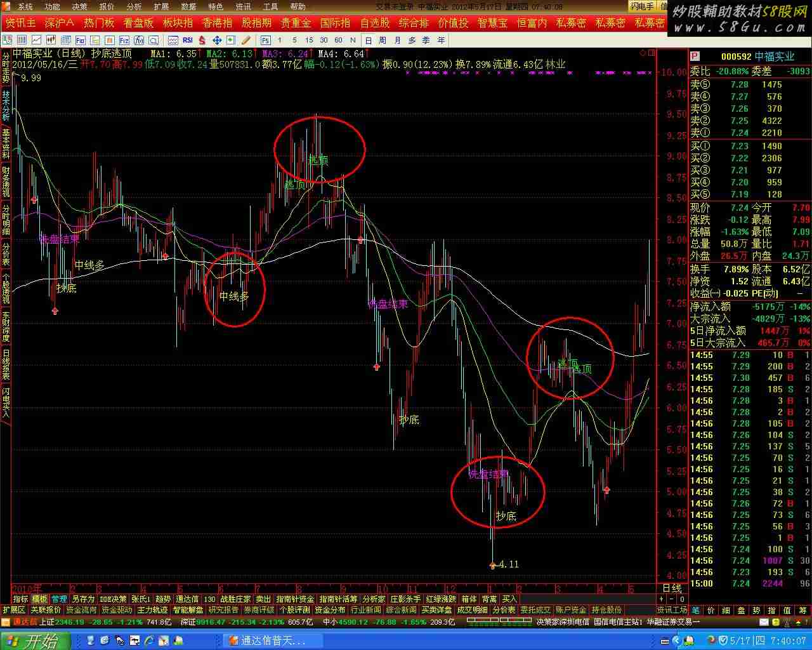Click the blue four-arrow move icon
Screen dimensions: 812x650
point(217,40)
